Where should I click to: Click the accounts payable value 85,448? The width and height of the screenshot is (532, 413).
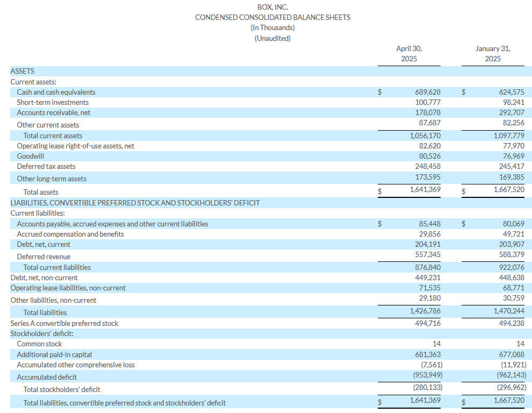pos(429,224)
